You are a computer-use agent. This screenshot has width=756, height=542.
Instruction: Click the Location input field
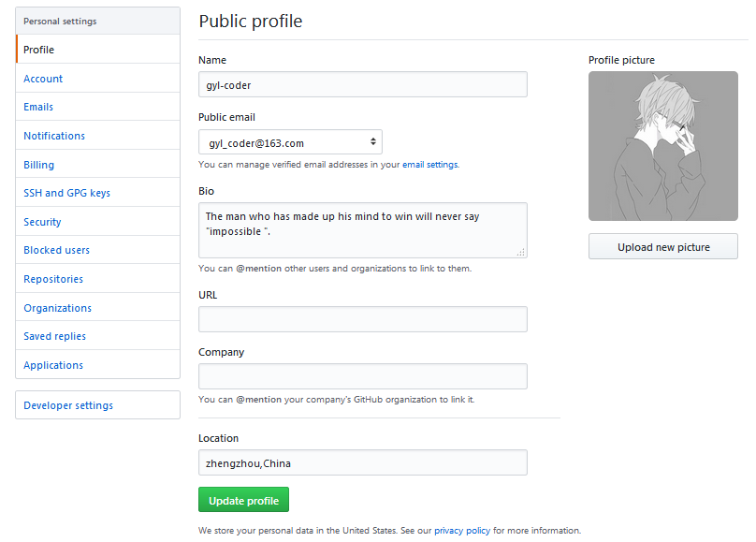click(x=363, y=462)
